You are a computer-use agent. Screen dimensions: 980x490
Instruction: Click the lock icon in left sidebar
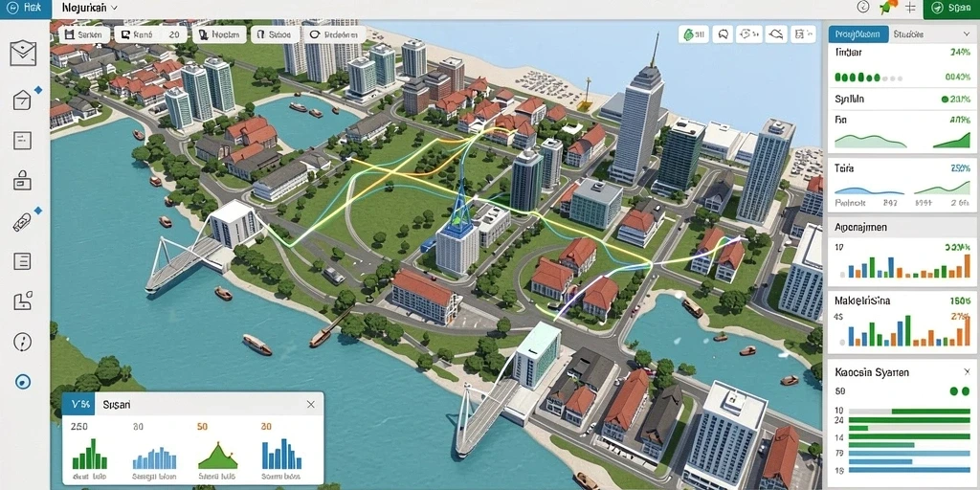coord(23,181)
